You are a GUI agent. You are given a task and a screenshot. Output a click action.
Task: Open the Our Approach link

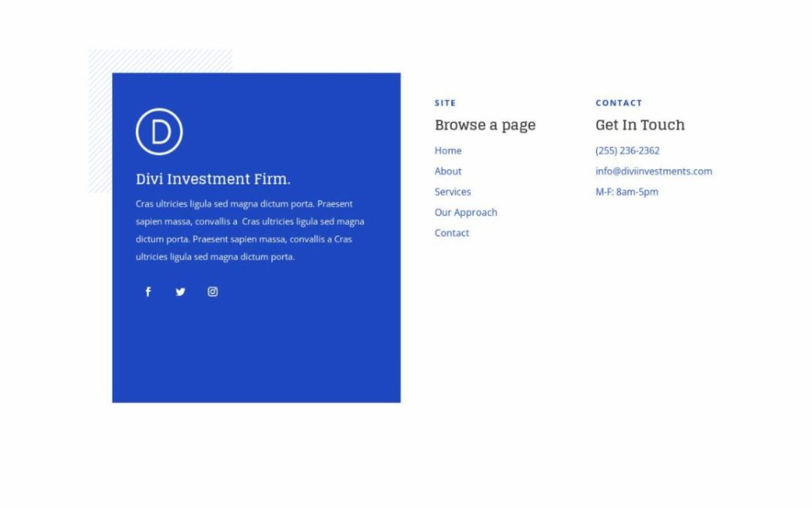coord(465,212)
